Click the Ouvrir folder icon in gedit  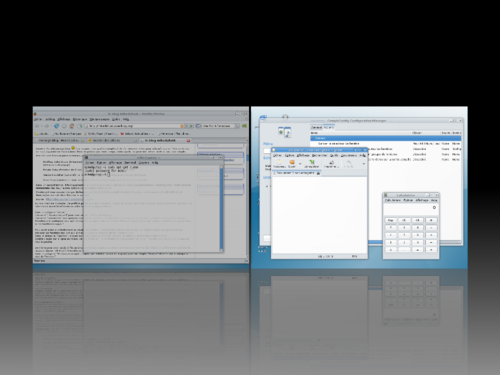pos(292,162)
